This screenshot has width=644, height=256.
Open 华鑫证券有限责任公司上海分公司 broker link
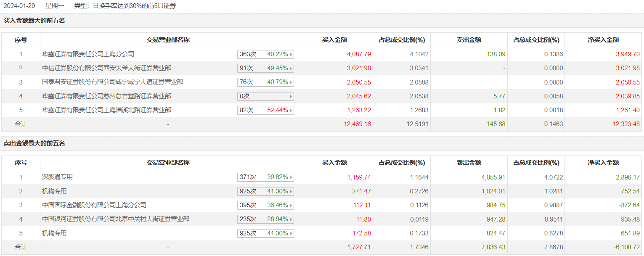88,54
